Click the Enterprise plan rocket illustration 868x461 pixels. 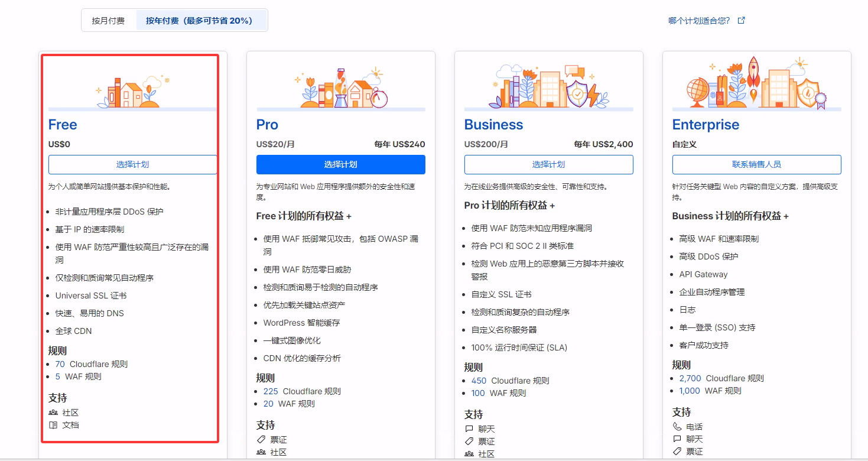(x=753, y=74)
